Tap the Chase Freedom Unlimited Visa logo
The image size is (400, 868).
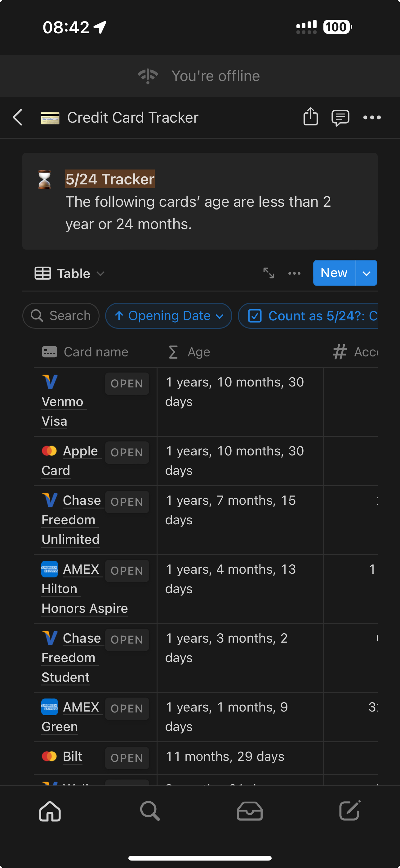50,500
